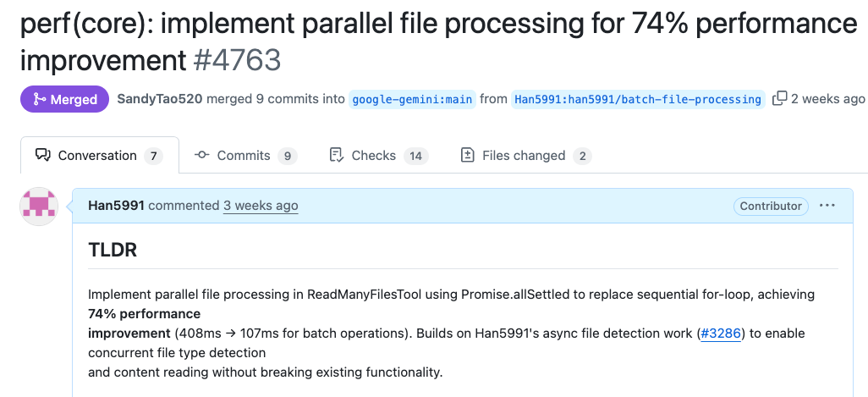
Task: Open the google-gemini:main base branch
Action: pos(412,99)
